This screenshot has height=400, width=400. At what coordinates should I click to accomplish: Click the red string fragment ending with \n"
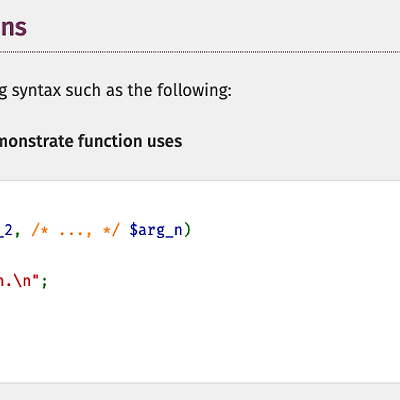point(20,281)
